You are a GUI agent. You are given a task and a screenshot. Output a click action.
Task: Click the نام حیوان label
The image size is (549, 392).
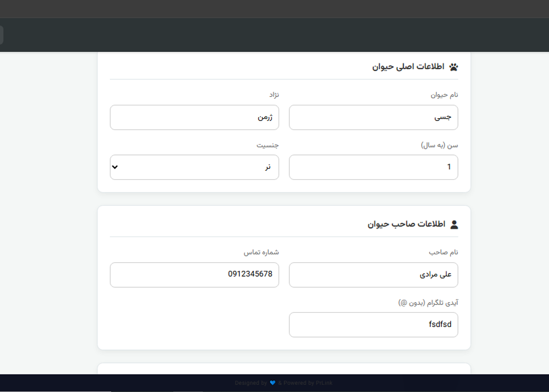point(444,95)
